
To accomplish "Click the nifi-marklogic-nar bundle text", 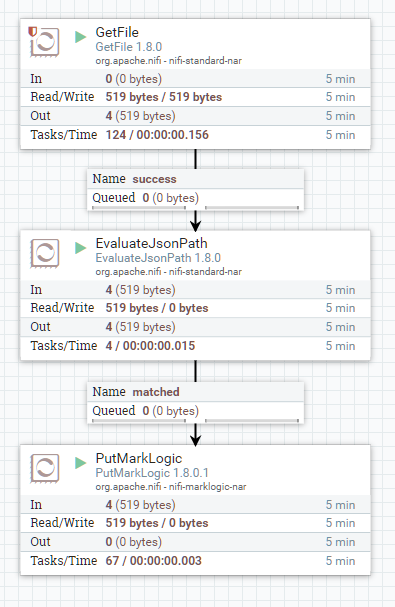I will [208, 487].
